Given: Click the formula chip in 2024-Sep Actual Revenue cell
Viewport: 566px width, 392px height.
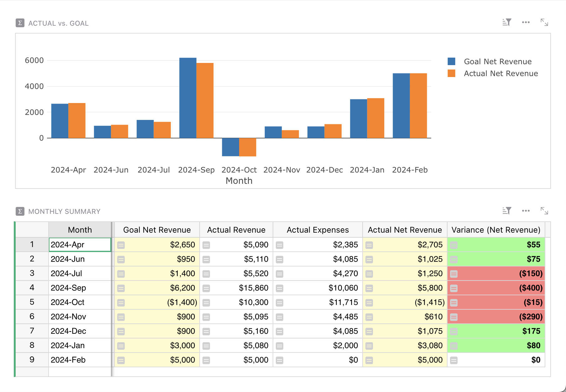Looking at the screenshot, I should [206, 288].
